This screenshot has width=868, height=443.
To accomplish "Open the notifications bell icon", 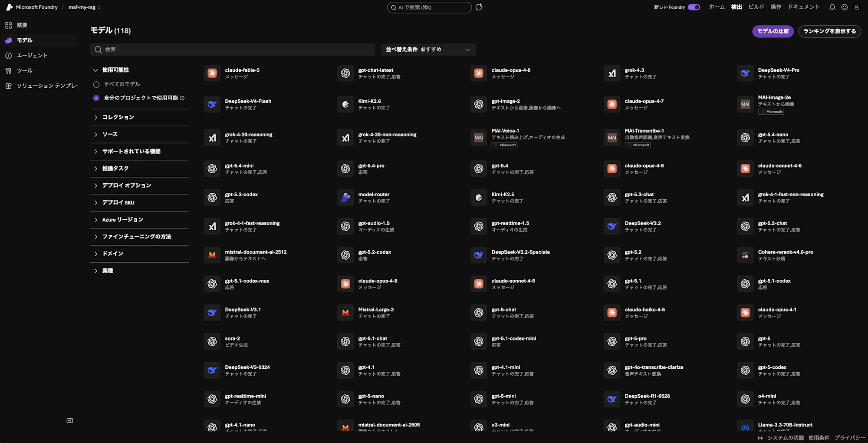I will coord(832,7).
